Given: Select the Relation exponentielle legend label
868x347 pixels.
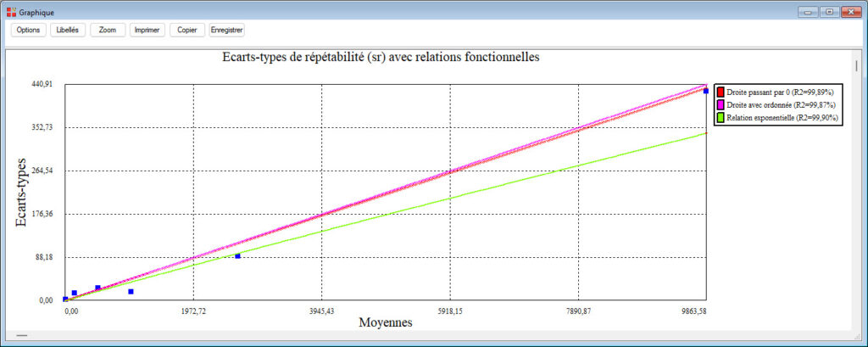Looking at the screenshot, I should [x=782, y=118].
